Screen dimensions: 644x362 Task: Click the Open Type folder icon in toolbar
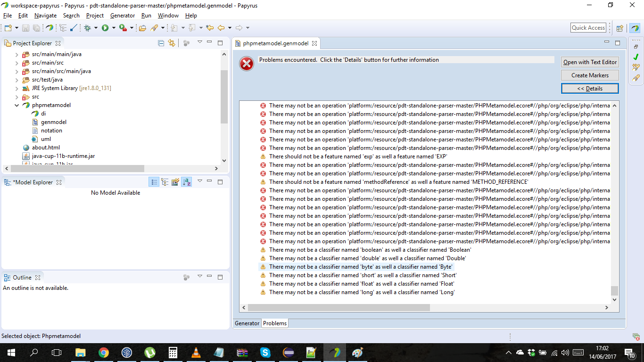[x=142, y=28]
